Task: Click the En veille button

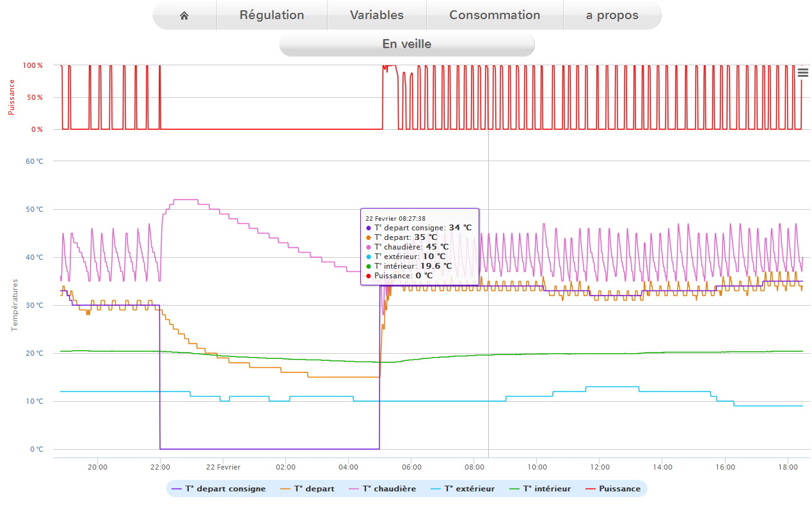Action: pyautogui.click(x=407, y=44)
